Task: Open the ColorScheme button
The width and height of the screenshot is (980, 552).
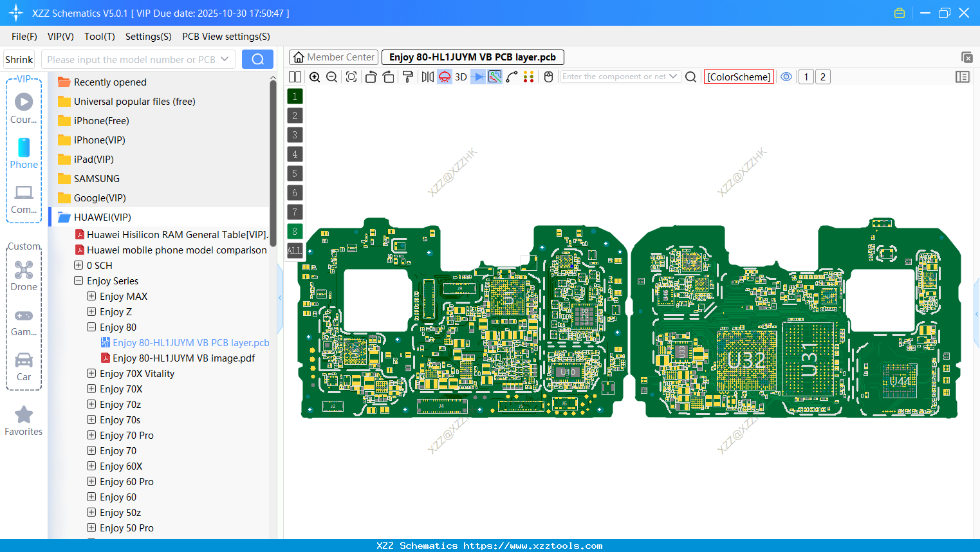Action: coord(739,77)
